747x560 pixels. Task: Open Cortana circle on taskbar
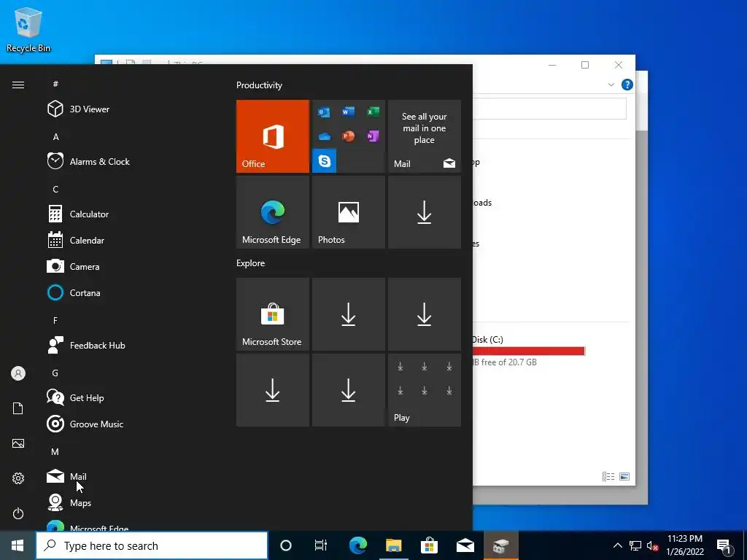click(x=286, y=545)
